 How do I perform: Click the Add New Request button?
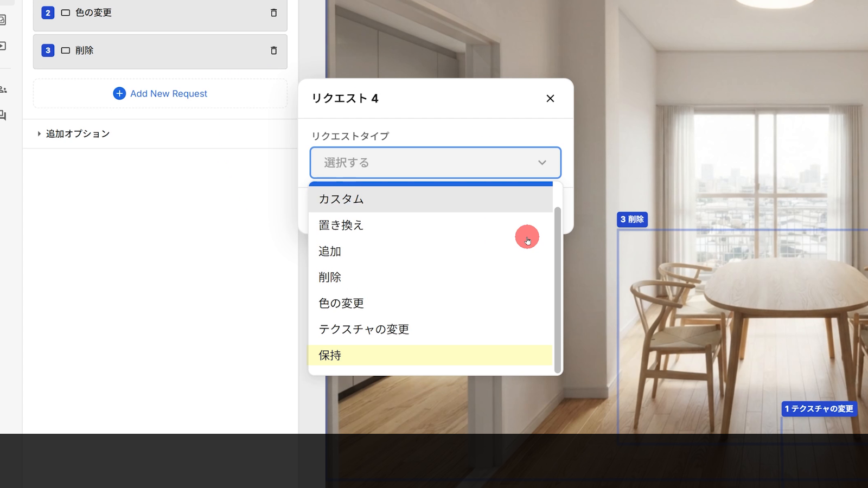pos(160,93)
